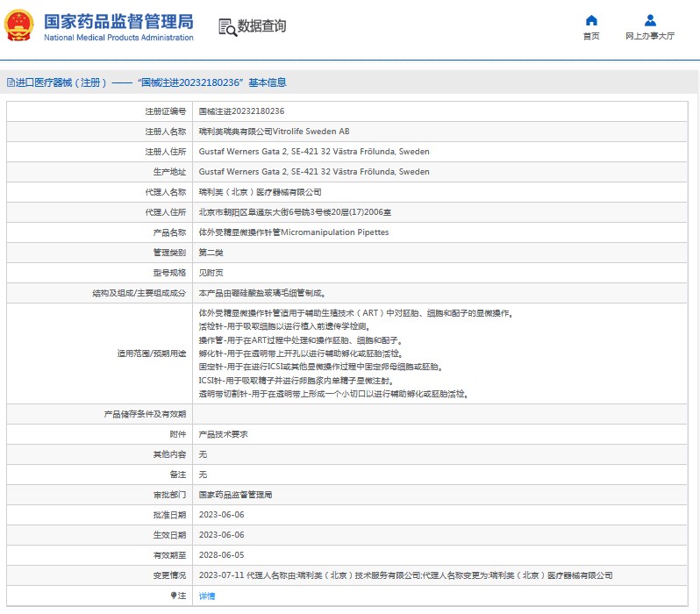Click the 活检针 intended use line
This screenshot has width=700, height=614.
[284, 326]
